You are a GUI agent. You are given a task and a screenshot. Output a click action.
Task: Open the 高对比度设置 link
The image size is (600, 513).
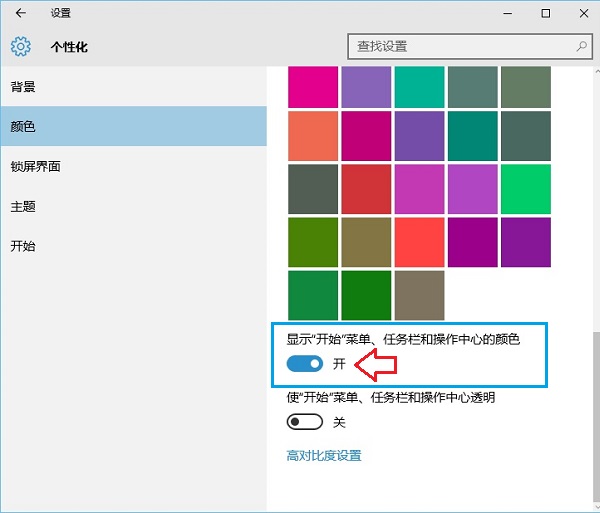click(x=324, y=456)
